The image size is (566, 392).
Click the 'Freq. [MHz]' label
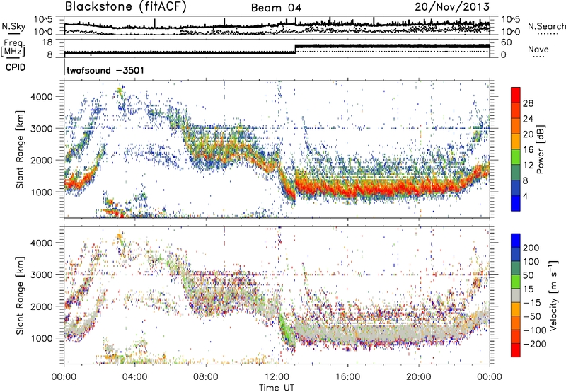click(13, 48)
